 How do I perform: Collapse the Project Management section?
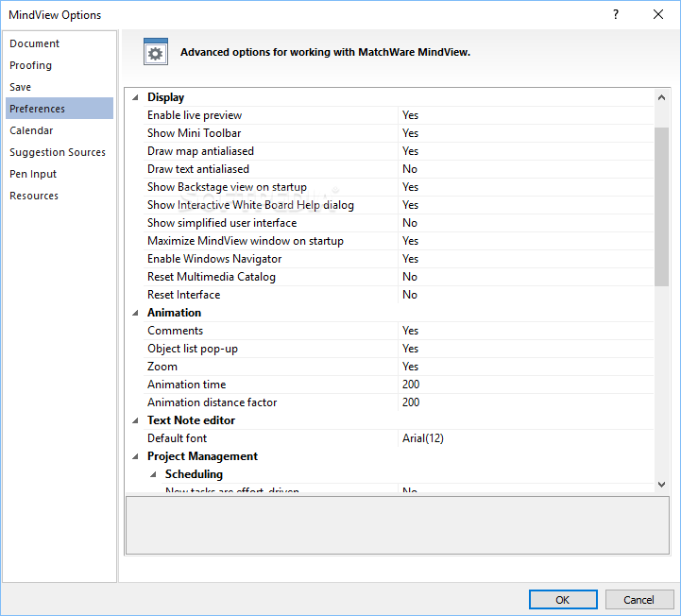135,456
